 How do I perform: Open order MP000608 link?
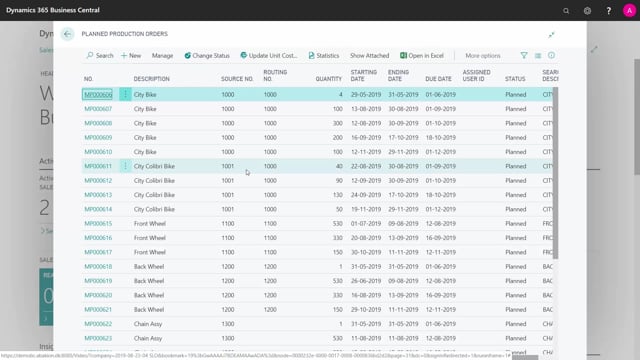[98, 123]
